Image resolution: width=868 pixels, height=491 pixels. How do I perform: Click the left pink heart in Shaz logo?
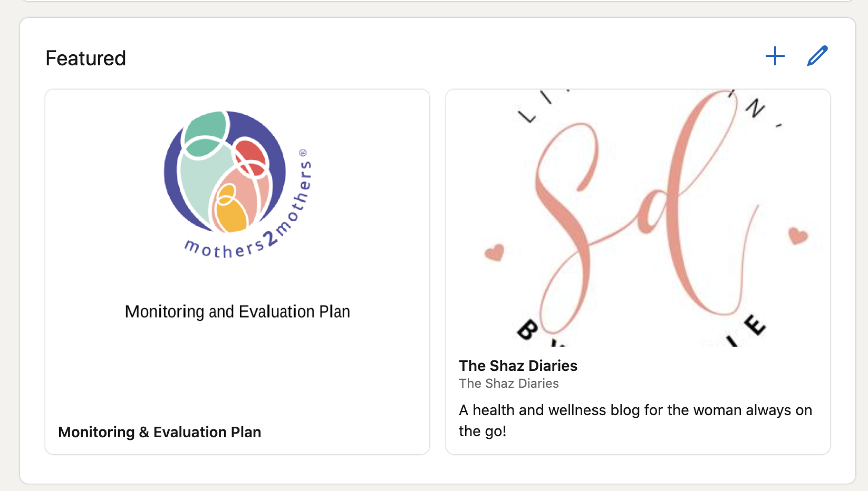(495, 252)
